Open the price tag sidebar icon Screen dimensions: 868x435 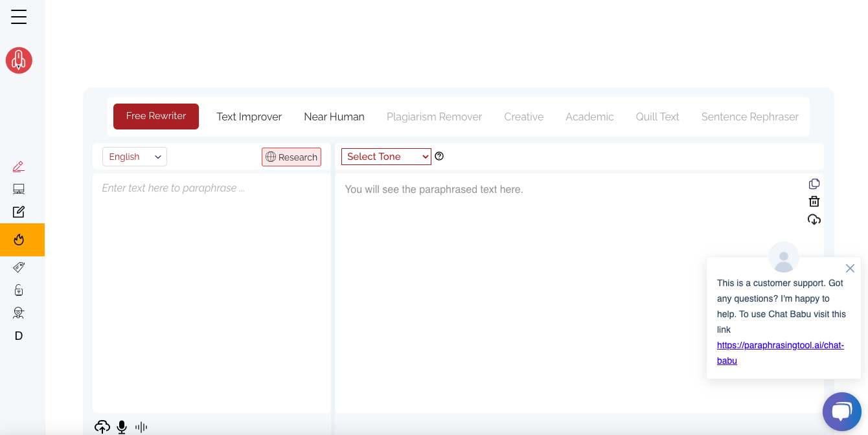point(19,267)
